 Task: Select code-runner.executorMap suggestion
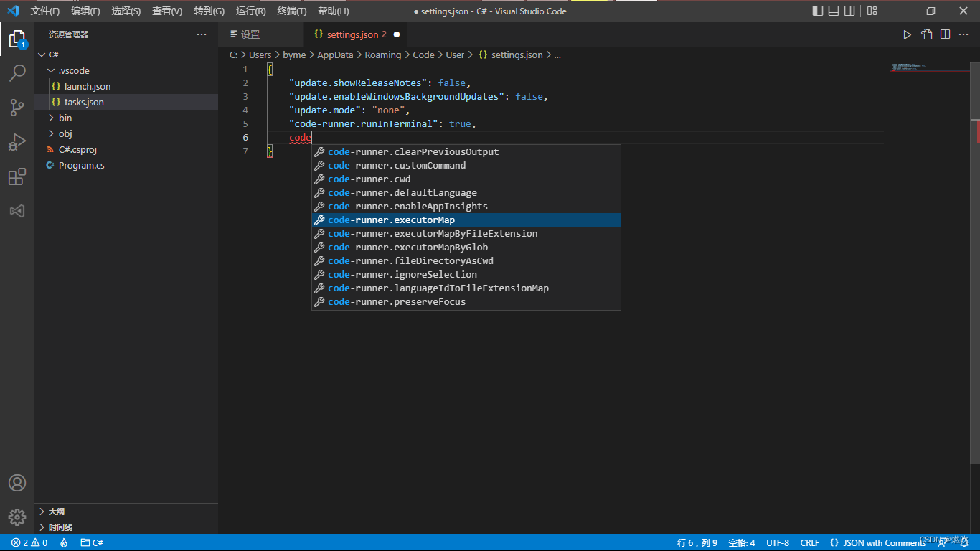466,220
